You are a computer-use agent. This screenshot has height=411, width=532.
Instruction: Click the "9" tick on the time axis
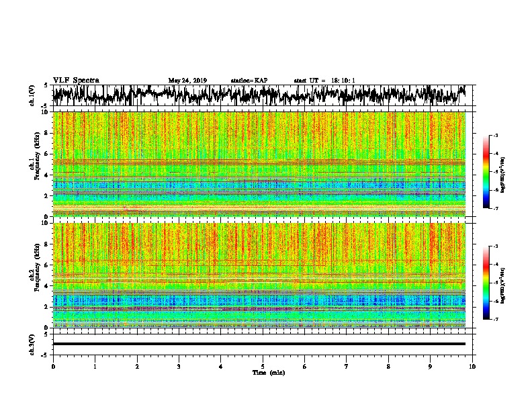[430, 367]
